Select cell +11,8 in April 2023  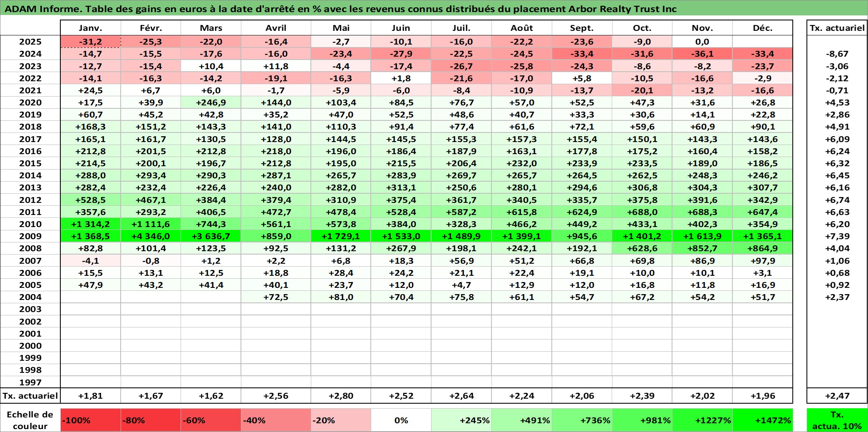(276, 66)
